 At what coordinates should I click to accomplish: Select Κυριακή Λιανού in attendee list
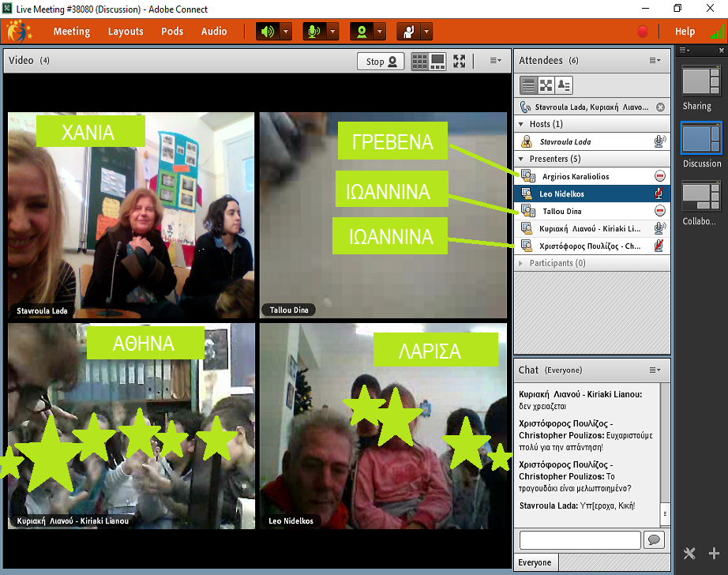[x=592, y=228]
